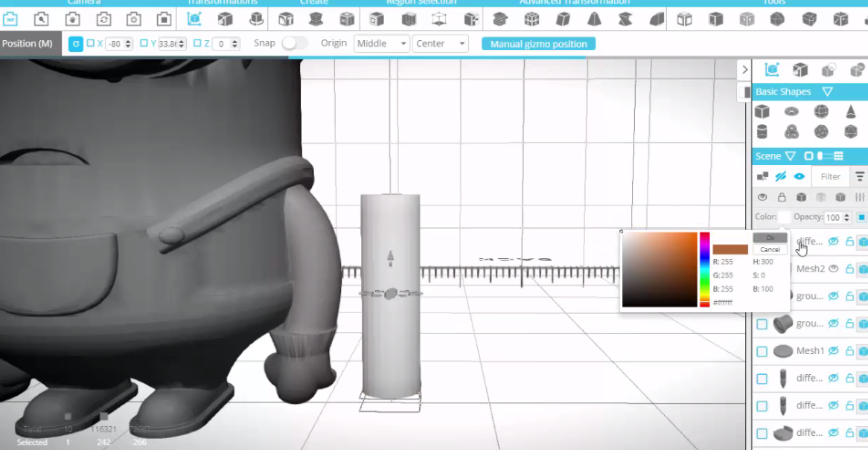Click the sliders settings icon in Scene panel

[860, 197]
